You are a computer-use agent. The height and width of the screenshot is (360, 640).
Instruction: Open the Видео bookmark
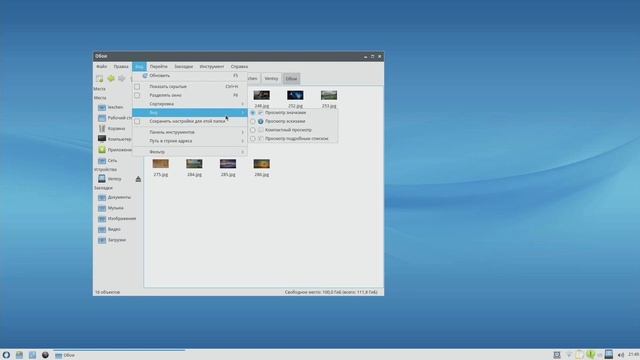click(109, 229)
